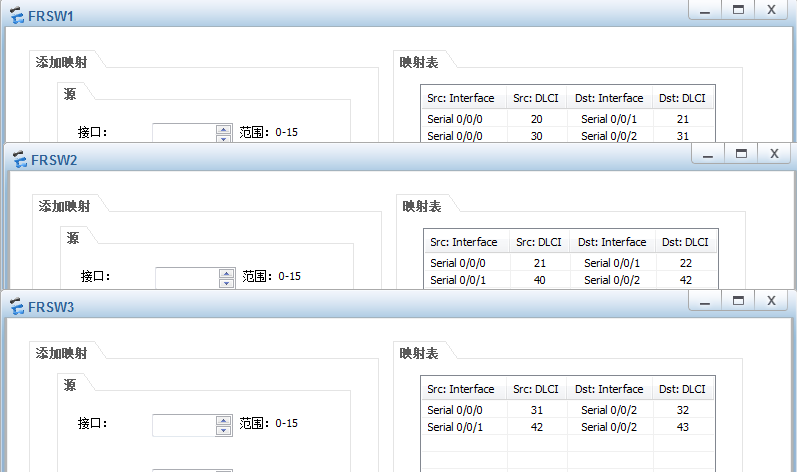Sort FRSW3 table by Src: DLCI header
This screenshot has height=472, width=797.
pos(537,389)
